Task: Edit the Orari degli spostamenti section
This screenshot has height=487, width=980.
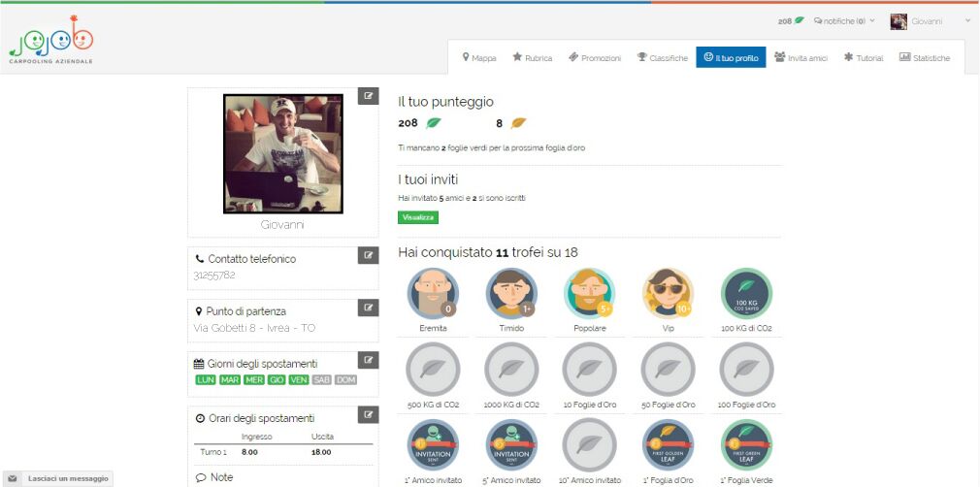Action: pyautogui.click(x=368, y=414)
